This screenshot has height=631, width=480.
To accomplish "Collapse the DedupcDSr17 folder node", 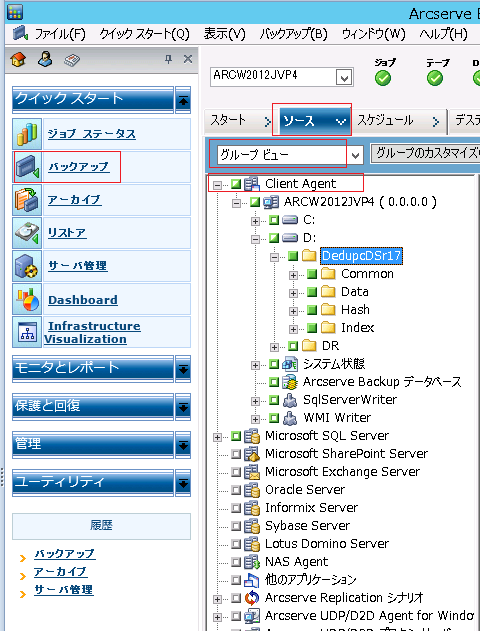I will [x=274, y=257].
